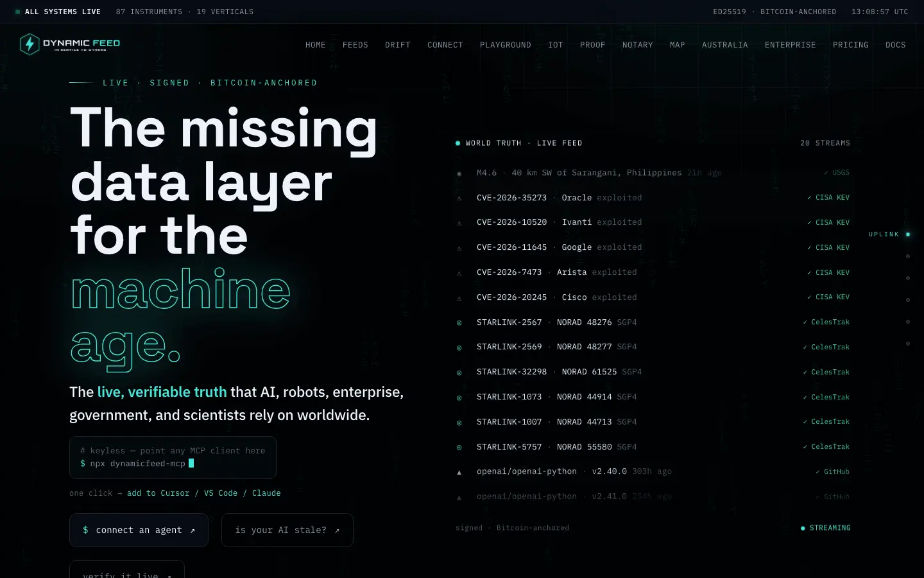The height and width of the screenshot is (578, 924).
Task: Click GitHub tag on v2.40.0 row
Action: coord(832,472)
